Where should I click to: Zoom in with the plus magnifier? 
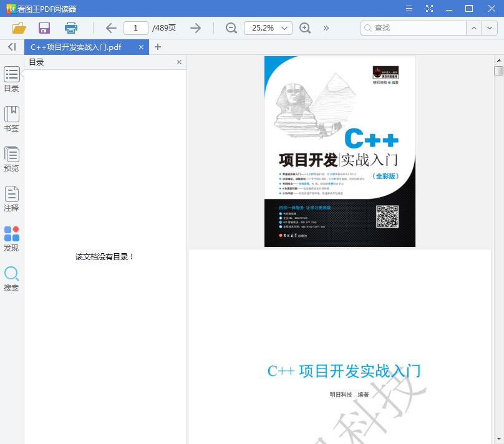click(x=305, y=28)
